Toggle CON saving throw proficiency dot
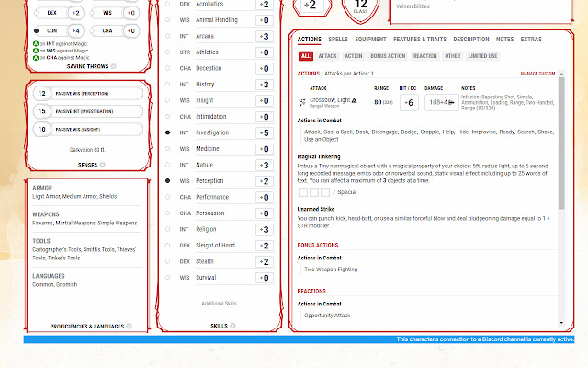This screenshot has height=368, width=588. tap(36, 30)
